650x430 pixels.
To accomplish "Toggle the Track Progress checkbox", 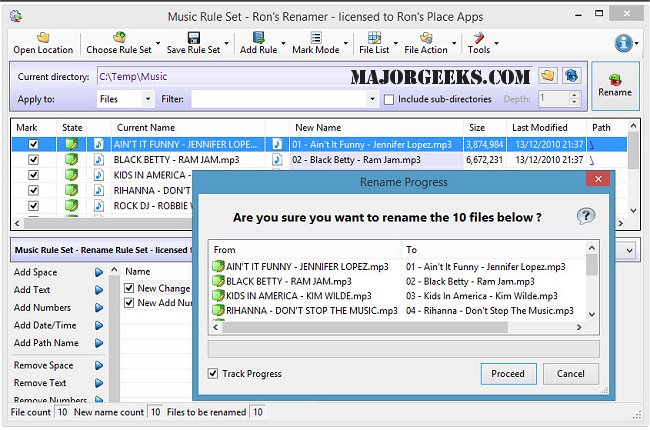I will (213, 374).
